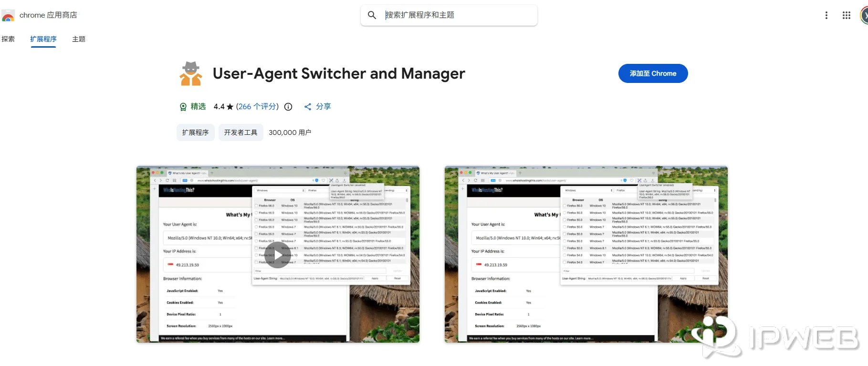
Task: Click the chrome 应用商店 title text
Action: 48,15
